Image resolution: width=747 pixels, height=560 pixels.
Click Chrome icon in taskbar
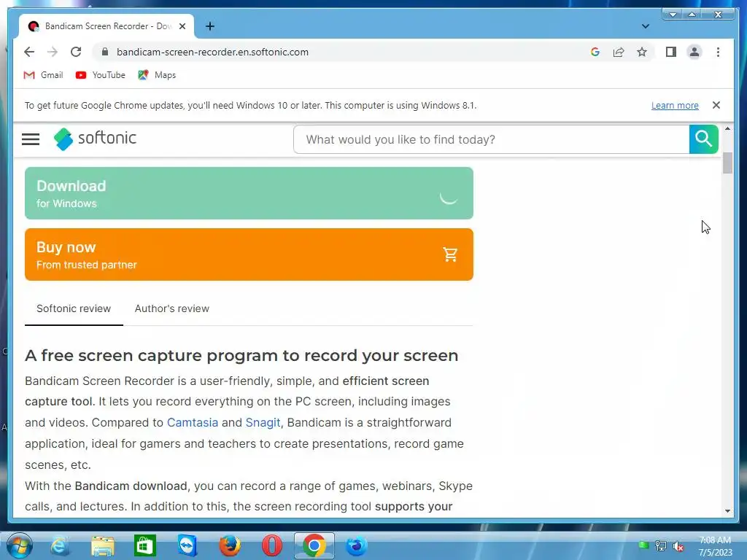[x=314, y=545]
